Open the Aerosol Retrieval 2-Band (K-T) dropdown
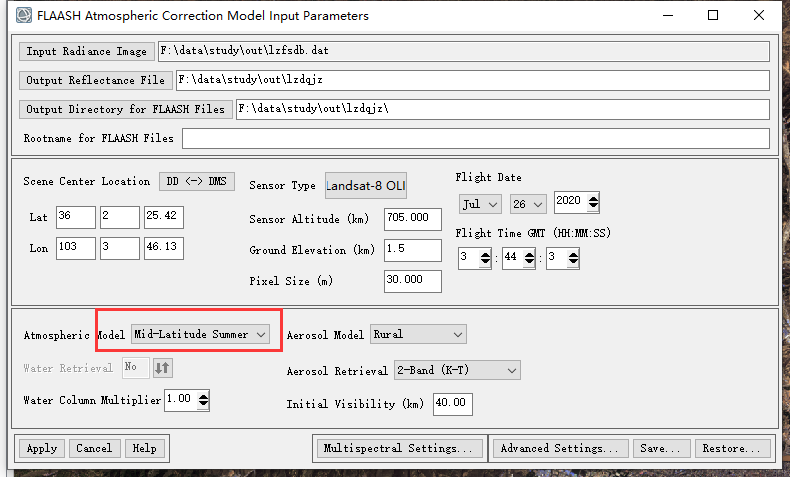Screen dimensions: 790x477 pyautogui.click(x=457, y=370)
